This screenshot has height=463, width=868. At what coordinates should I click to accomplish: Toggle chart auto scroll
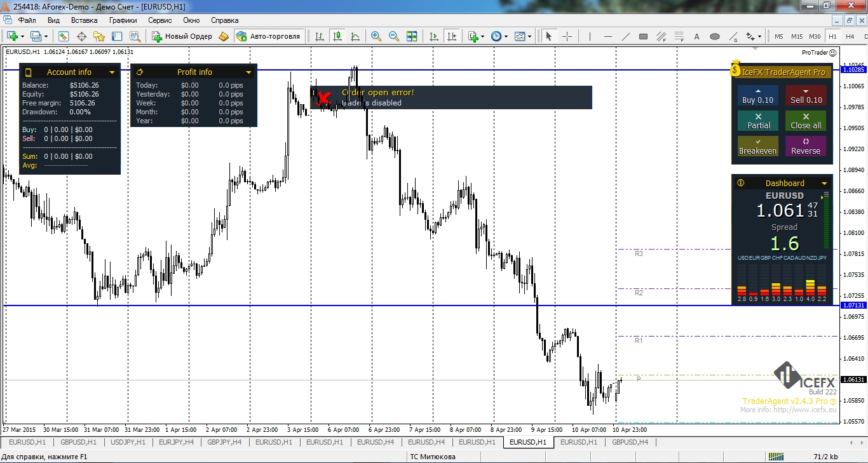[435, 36]
